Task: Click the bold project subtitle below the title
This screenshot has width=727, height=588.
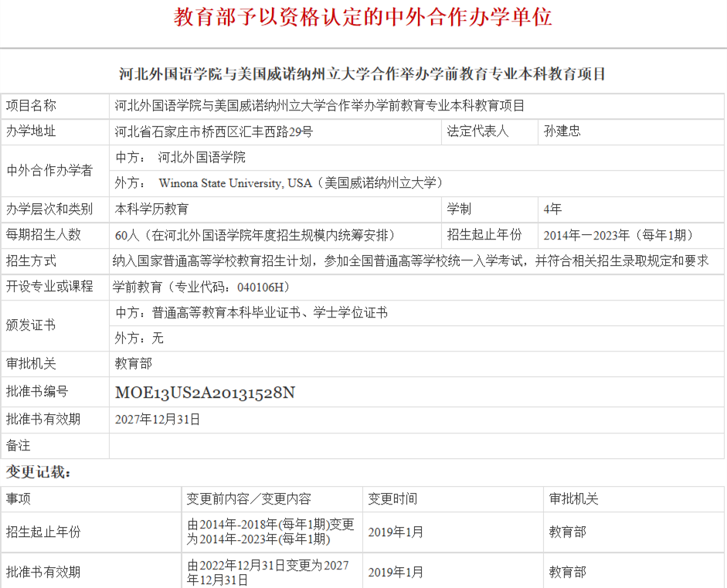Action: tap(363, 74)
